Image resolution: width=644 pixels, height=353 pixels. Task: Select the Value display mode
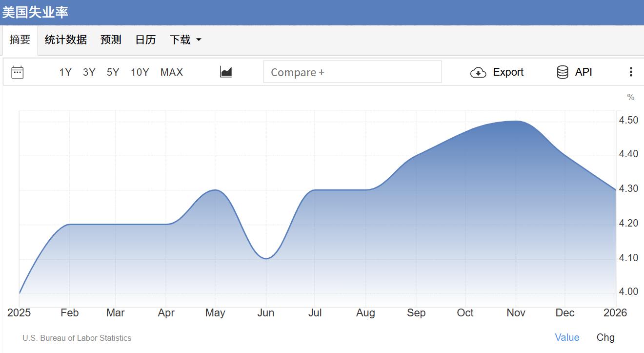[567, 337]
